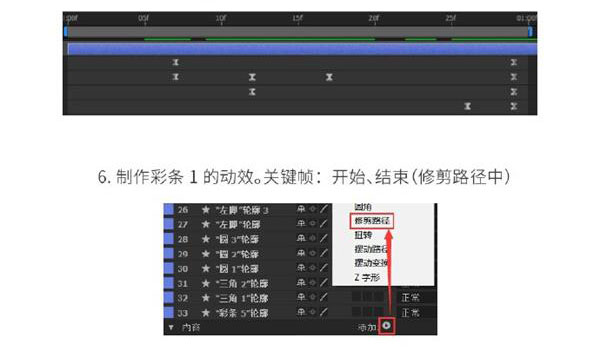Click the star shape icon of layer 27
The height and width of the screenshot is (362, 600).
tap(206, 224)
